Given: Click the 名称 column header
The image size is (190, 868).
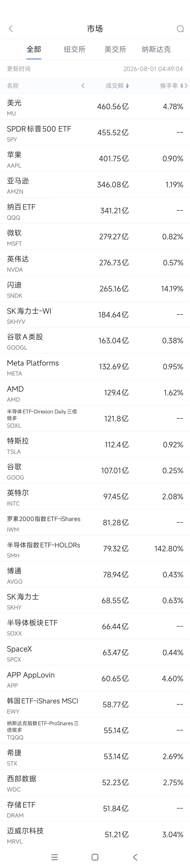Looking at the screenshot, I should 13,86.
